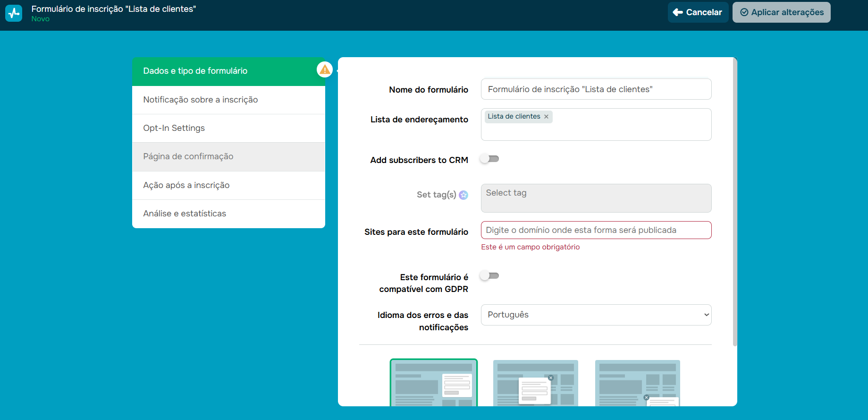Click the star icon beside Set tag(s)
This screenshot has width=868, height=420.
463,195
